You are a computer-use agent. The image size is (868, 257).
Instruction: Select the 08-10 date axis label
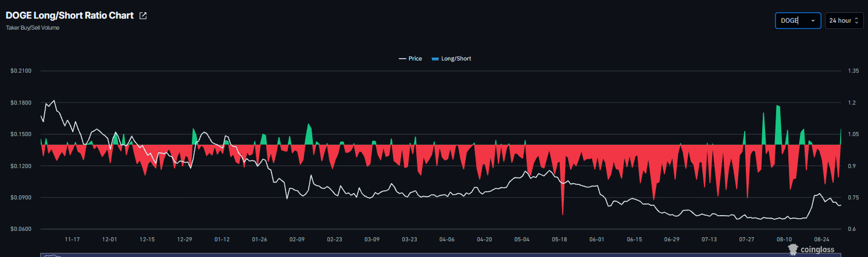point(784,239)
